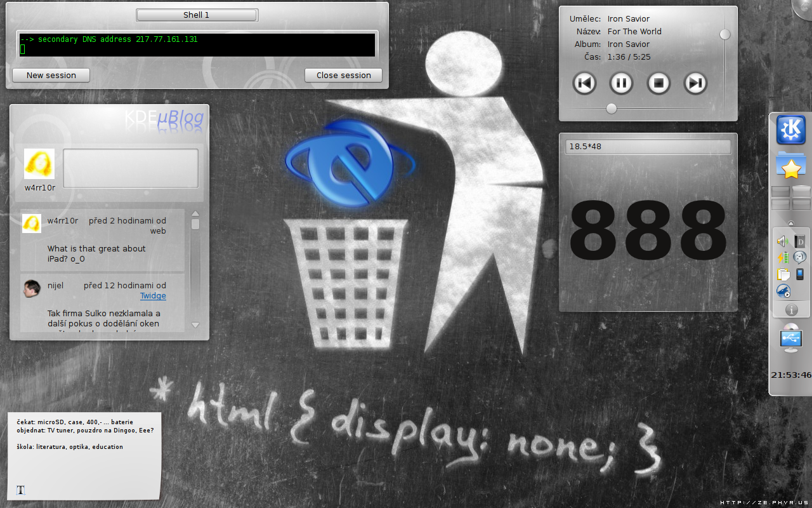Click the microblog new post text box
This screenshot has width=812, height=508.
[131, 168]
